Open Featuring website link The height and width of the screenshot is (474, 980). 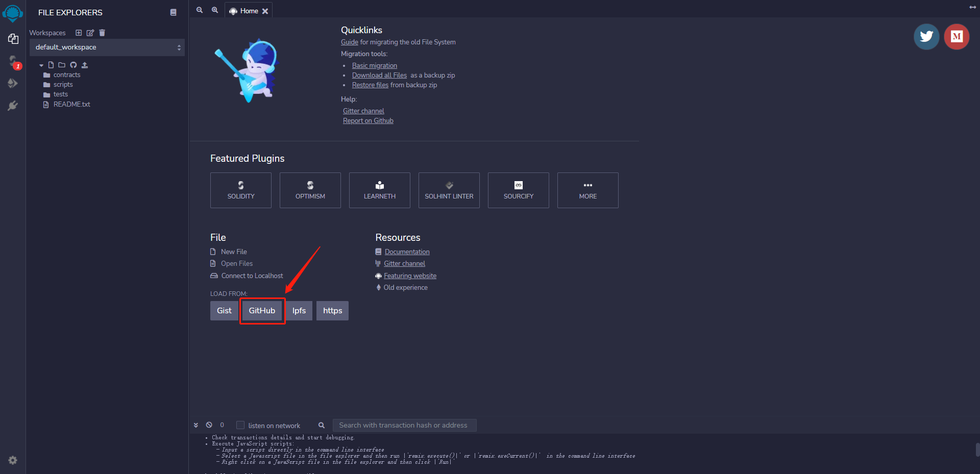(x=410, y=276)
